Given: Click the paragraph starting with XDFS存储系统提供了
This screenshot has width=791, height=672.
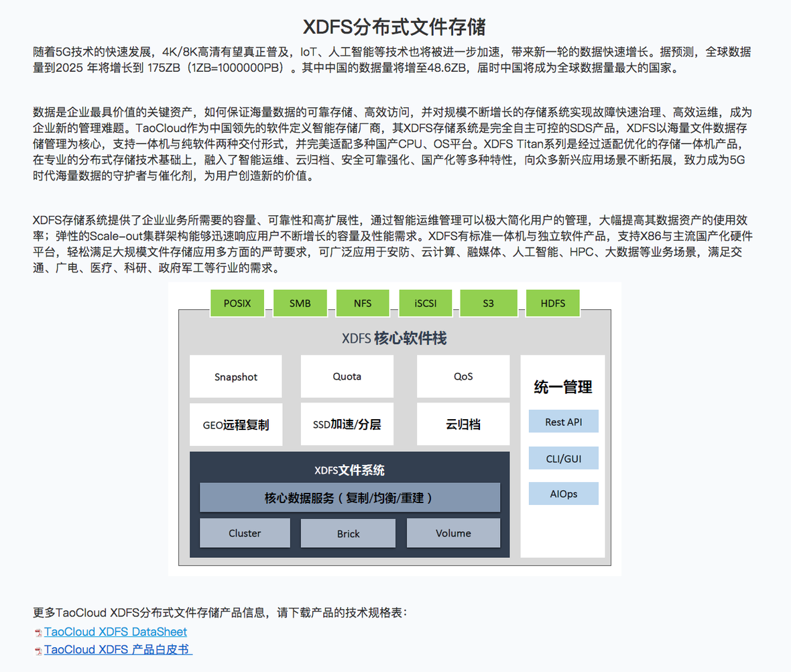Looking at the screenshot, I should [392, 244].
